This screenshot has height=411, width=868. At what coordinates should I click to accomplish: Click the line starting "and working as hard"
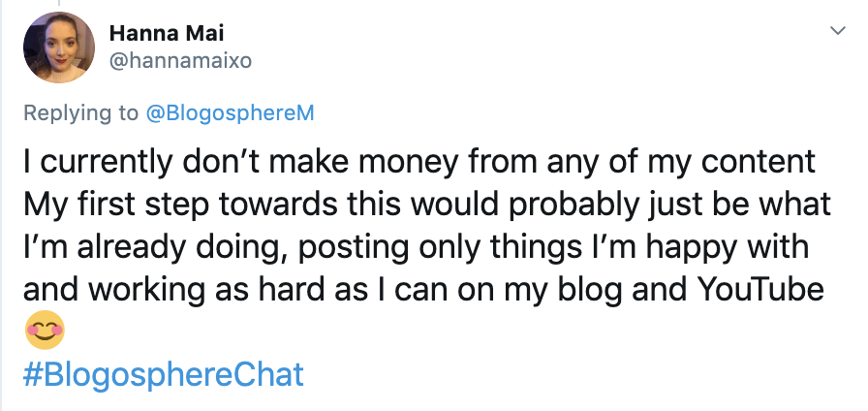pos(422,289)
